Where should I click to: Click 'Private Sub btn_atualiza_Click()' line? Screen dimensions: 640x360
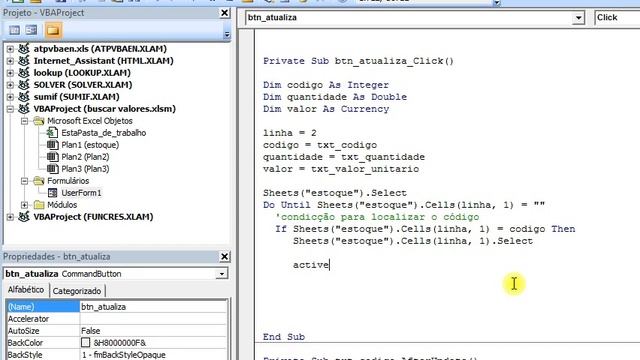(358, 61)
